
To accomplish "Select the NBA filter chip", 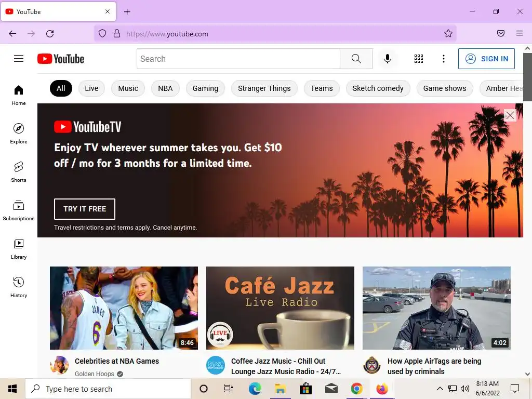I will [x=165, y=88].
